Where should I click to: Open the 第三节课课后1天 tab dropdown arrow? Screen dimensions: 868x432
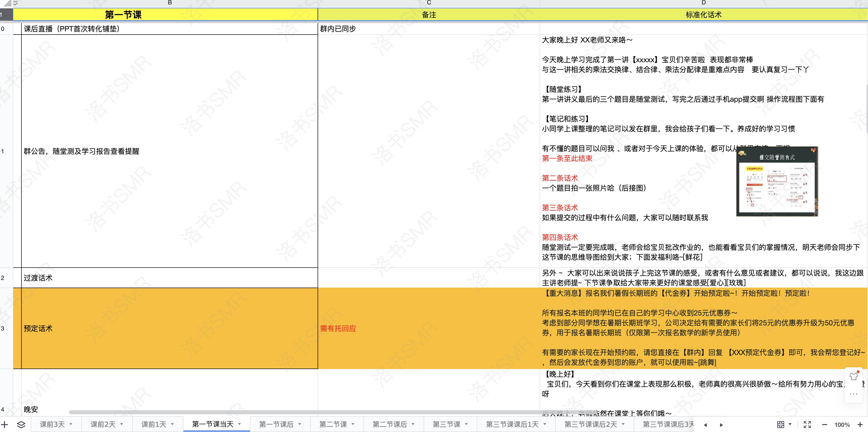(545, 424)
